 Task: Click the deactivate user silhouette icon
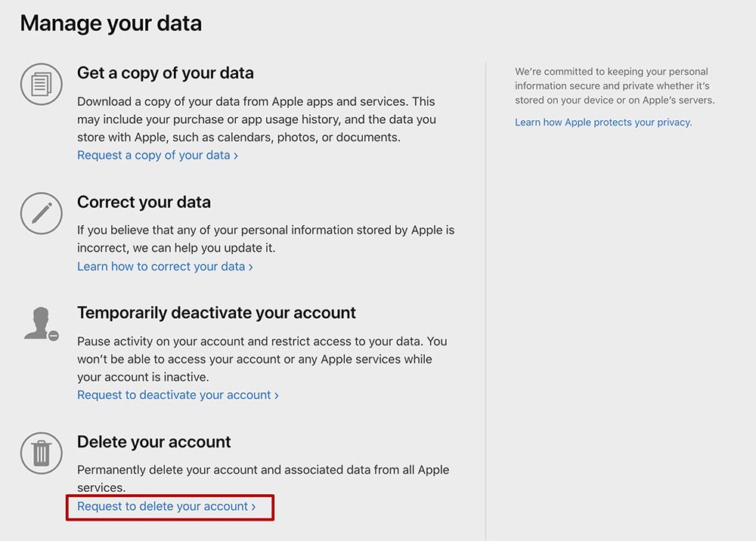coord(42,323)
